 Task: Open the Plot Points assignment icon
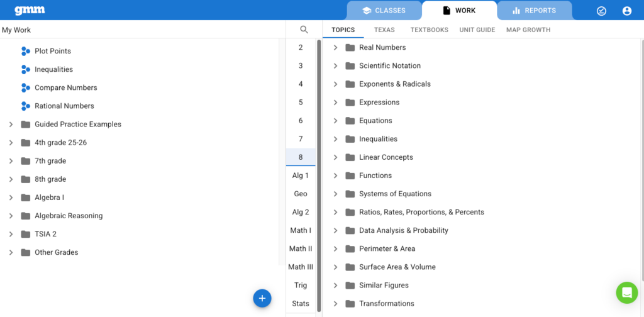[26, 51]
